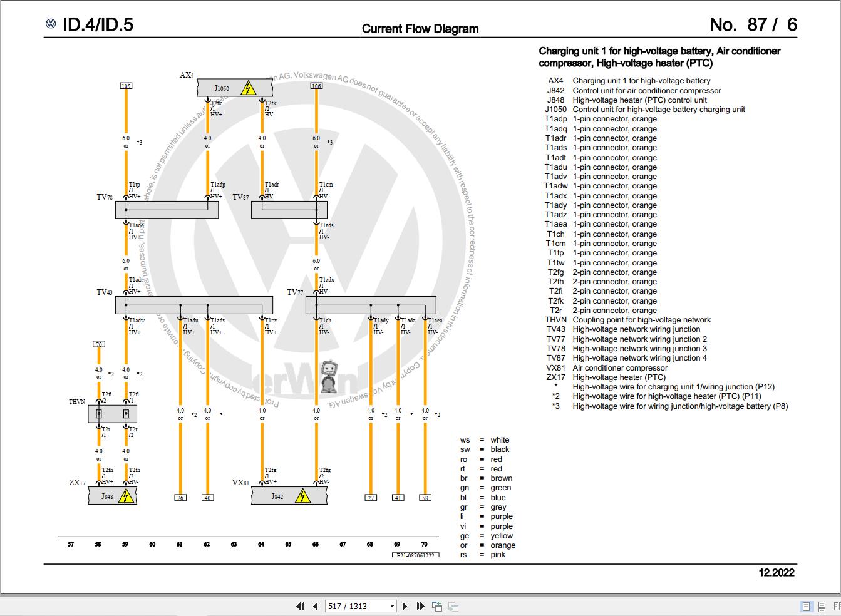The width and height of the screenshot is (841, 616).
Task: Click the robot mascot icon on diagram
Action: [329, 376]
